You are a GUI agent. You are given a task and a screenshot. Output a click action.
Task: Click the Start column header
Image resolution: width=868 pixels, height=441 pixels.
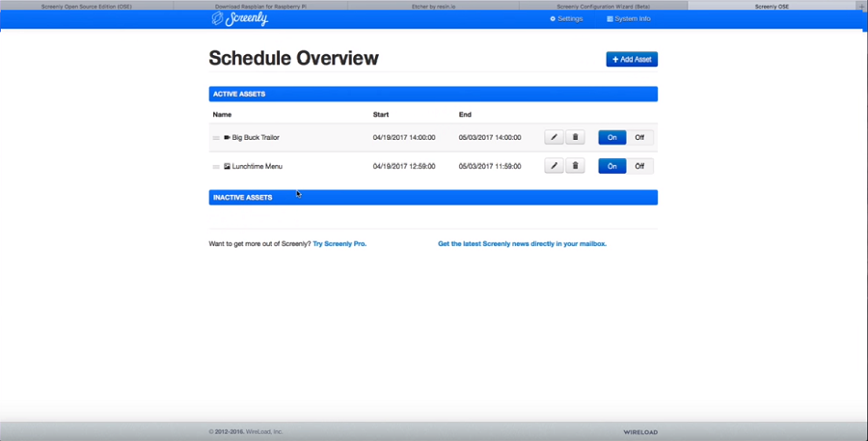pos(381,115)
